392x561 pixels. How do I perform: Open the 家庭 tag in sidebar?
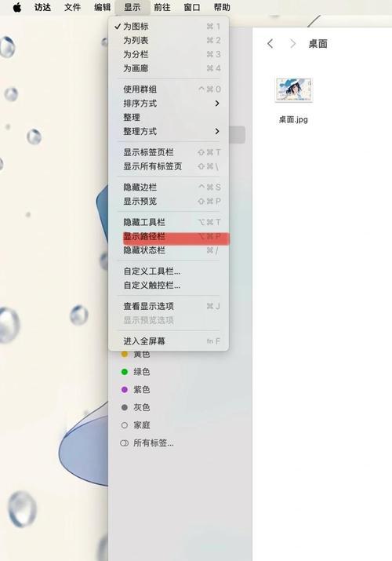[x=136, y=425]
